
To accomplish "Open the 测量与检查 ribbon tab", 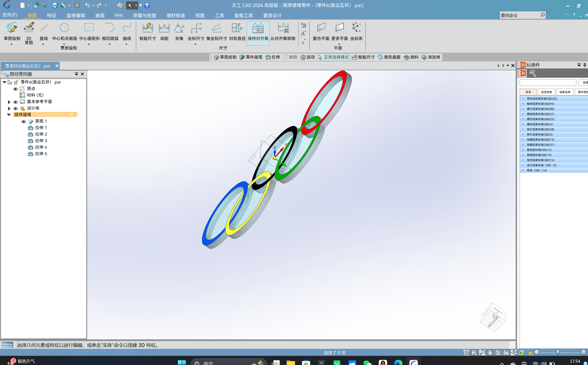I will pos(145,15).
